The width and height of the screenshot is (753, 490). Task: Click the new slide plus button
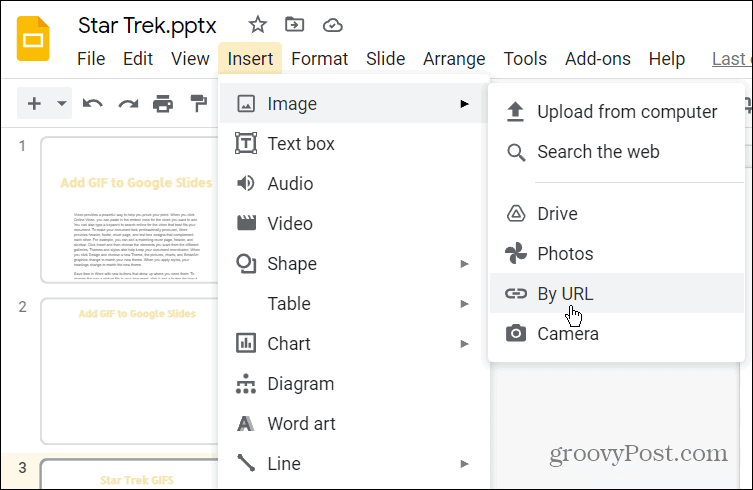point(34,103)
